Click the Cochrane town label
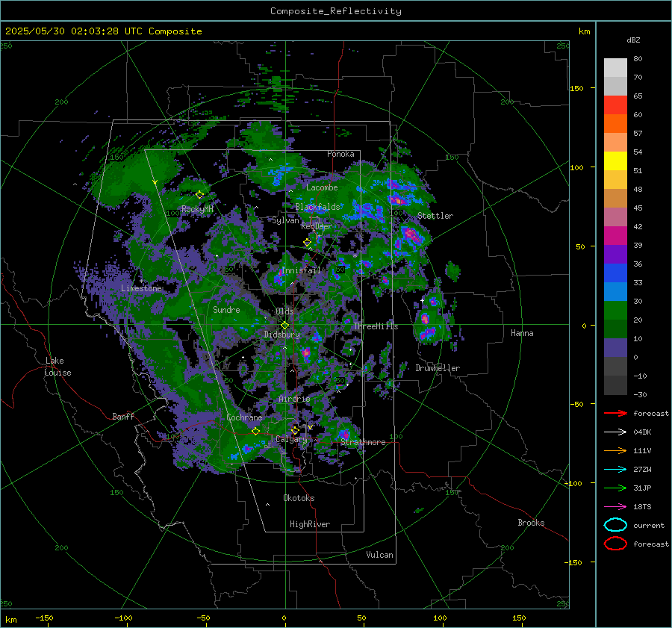The width and height of the screenshot is (672, 628). (244, 417)
